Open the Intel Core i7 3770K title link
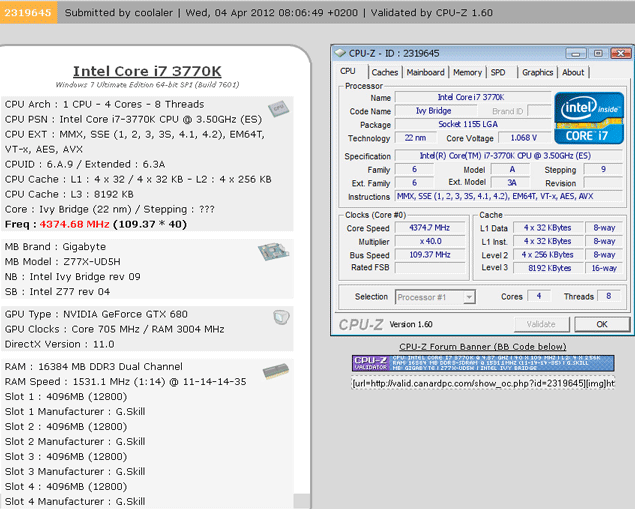 coord(147,71)
